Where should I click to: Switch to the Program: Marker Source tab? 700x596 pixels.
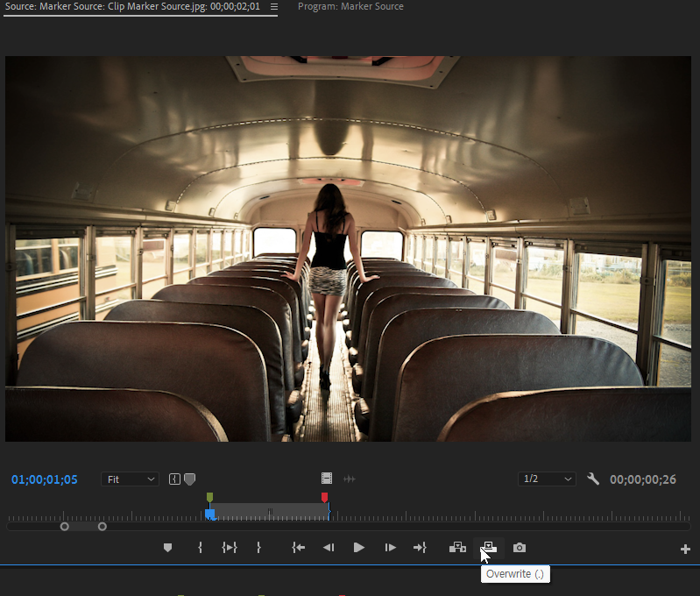coord(350,7)
